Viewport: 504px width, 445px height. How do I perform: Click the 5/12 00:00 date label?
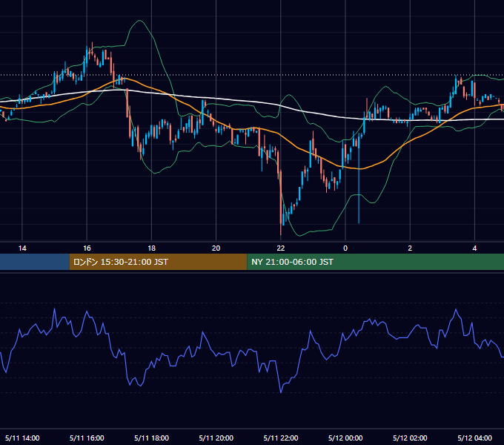tap(345, 438)
